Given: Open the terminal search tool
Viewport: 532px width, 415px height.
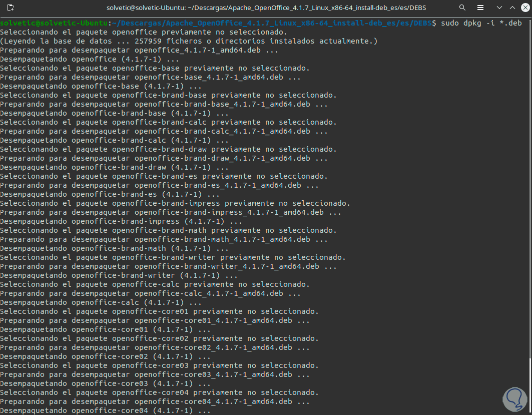Looking at the screenshot, I should tap(462, 8).
